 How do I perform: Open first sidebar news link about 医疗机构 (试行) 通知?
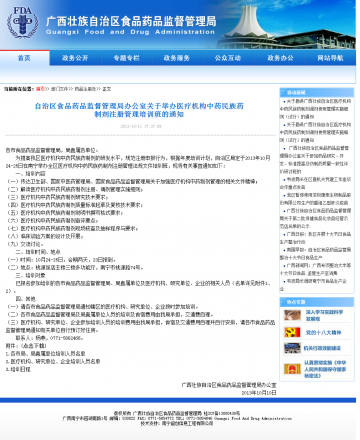315,109
